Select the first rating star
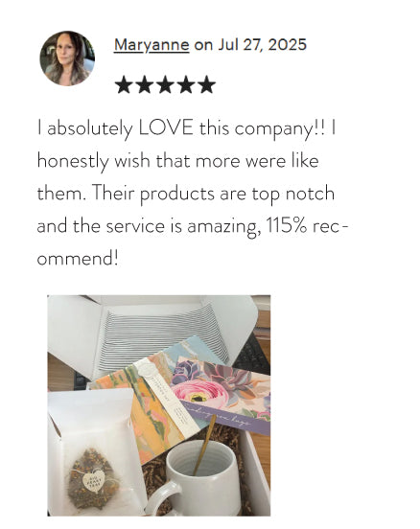The width and height of the screenshot is (420, 529). pos(124,84)
